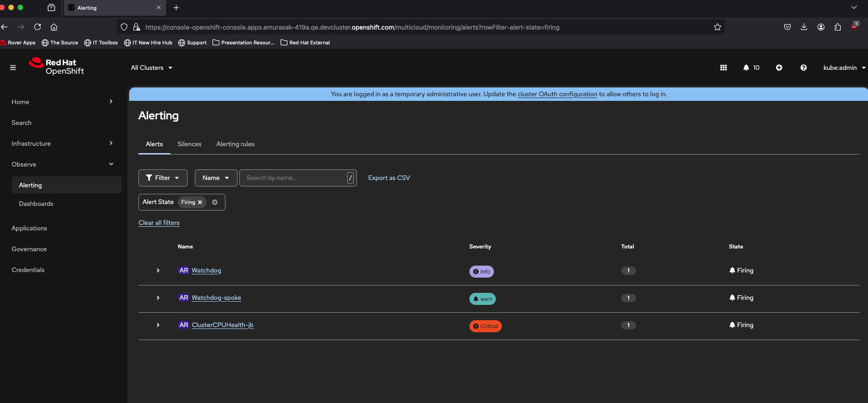
Task: Expand the ClusterCPUHealth-jb alert row
Action: (x=158, y=325)
